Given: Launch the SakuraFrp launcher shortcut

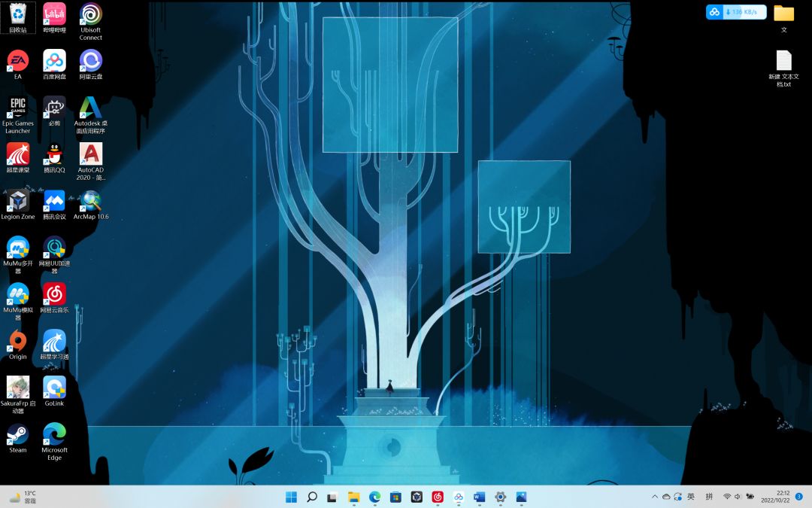Looking at the screenshot, I should click(x=17, y=395).
